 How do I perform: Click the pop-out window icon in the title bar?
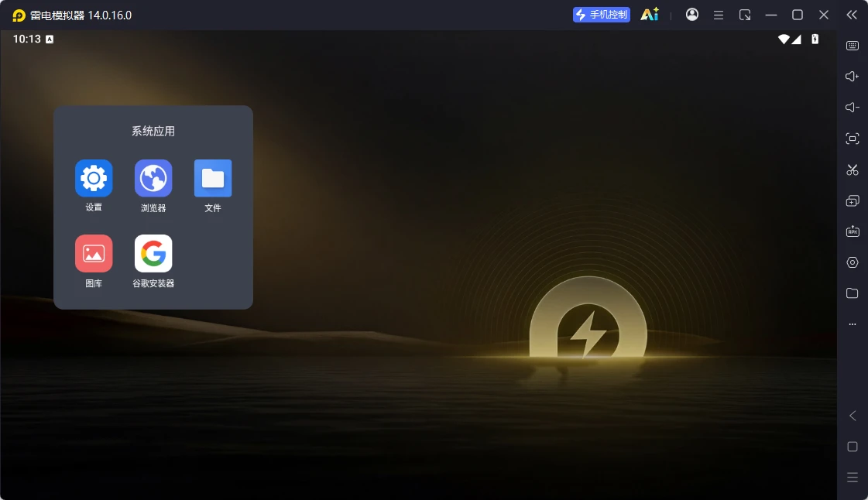(x=745, y=15)
